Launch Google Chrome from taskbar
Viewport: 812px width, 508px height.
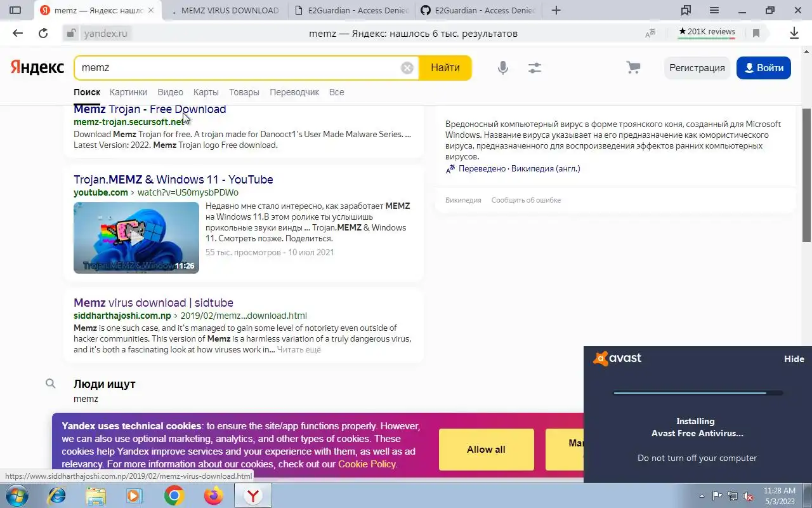[174, 495]
